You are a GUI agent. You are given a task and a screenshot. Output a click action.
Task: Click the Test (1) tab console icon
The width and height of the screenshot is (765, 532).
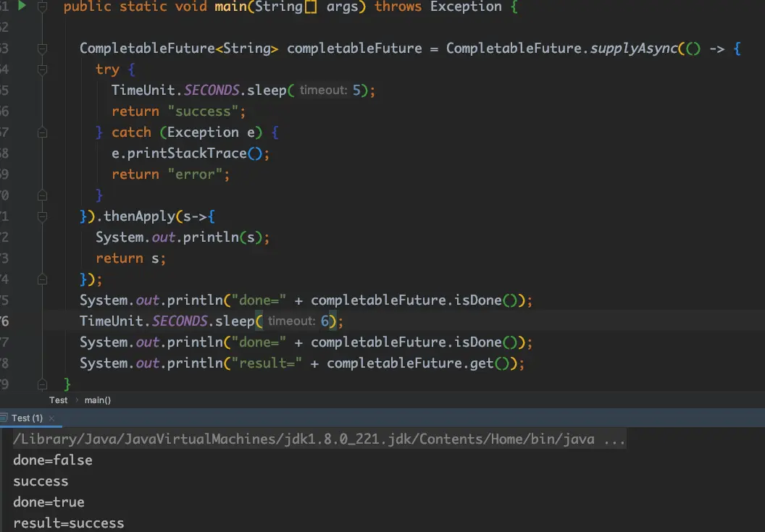[x=4, y=418]
